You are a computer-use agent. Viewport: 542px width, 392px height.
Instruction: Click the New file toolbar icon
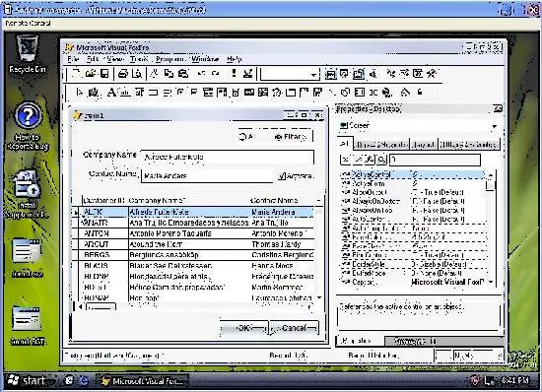click(x=76, y=74)
